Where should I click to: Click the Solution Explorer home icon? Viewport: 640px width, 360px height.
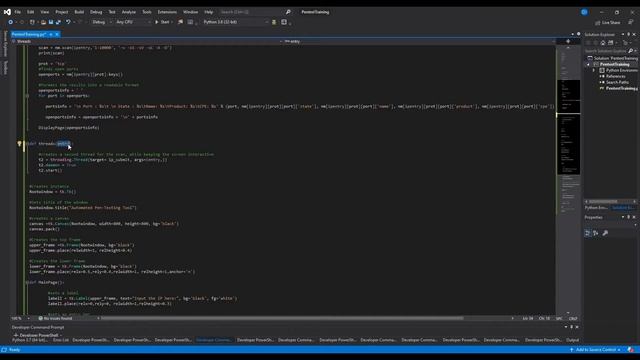(603, 43)
